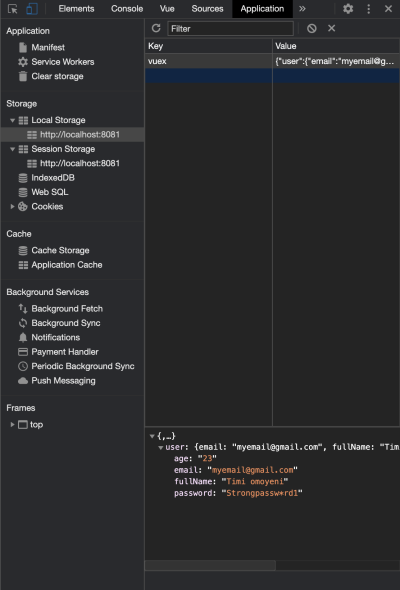Show more tabs via double chevron

[302, 9]
